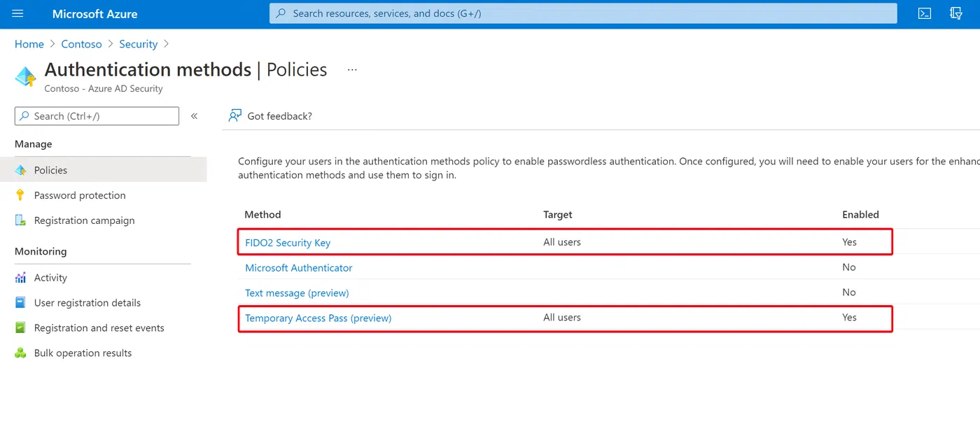Open the hamburger portal menu
Viewport: 980px width, 438px height.
click(18, 13)
